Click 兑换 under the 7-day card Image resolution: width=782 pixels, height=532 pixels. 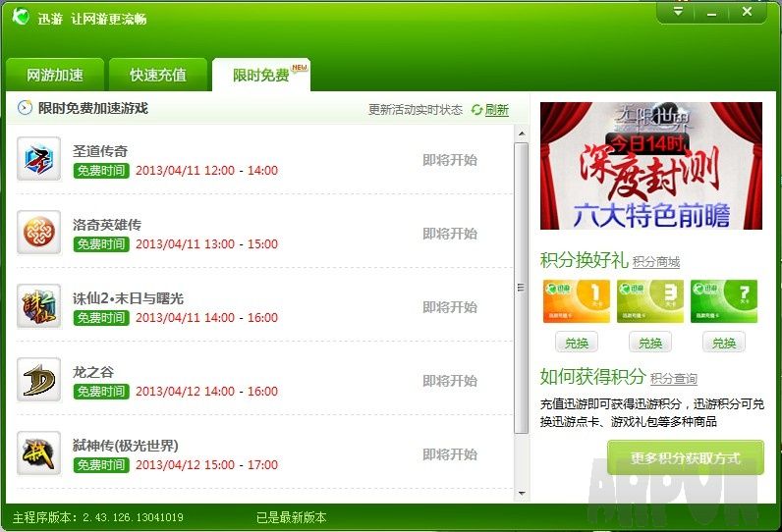[724, 343]
